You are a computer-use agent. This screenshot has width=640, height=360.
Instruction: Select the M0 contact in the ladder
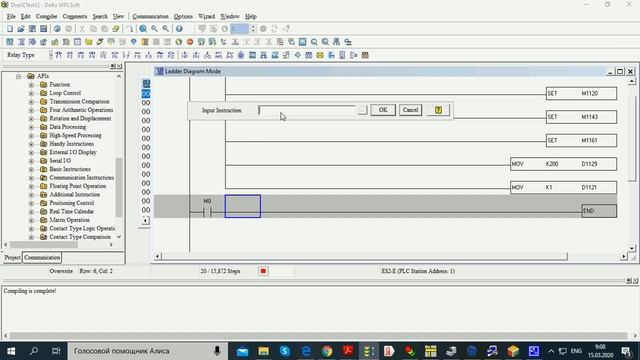(207, 212)
